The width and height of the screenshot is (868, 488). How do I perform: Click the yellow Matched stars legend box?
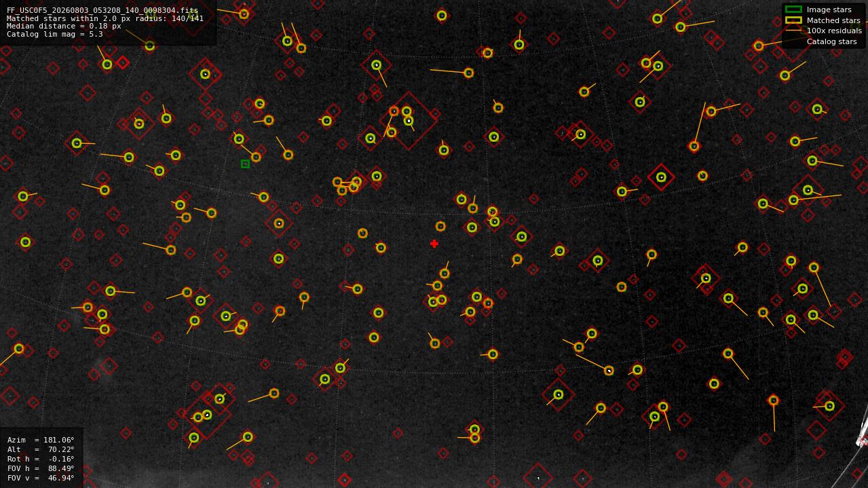click(x=793, y=20)
